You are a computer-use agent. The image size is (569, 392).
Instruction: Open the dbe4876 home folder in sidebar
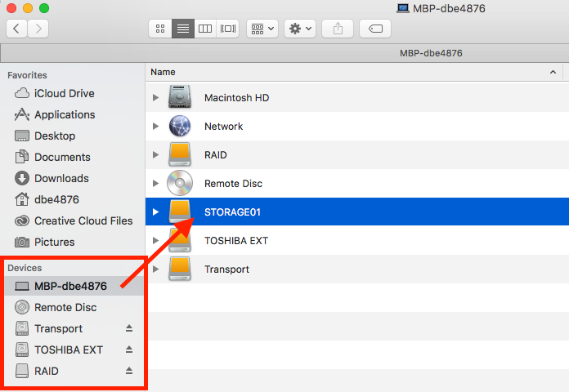(56, 199)
